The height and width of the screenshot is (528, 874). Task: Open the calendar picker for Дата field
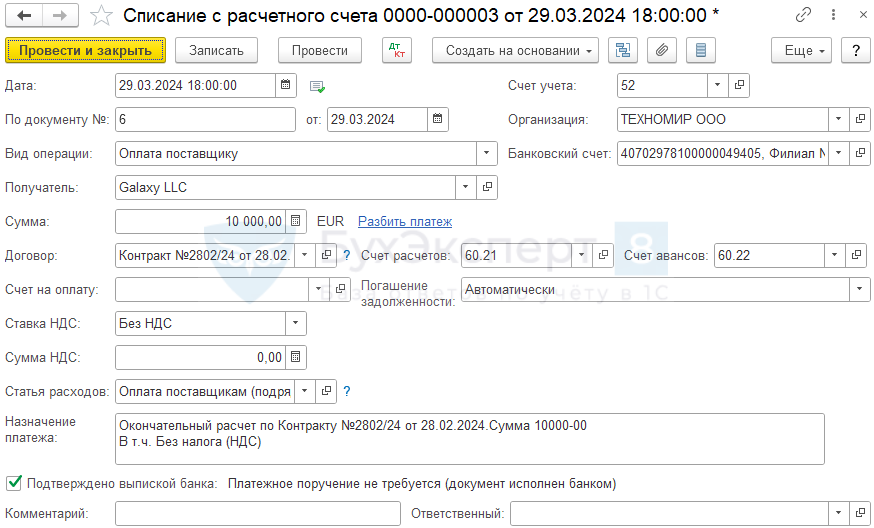[286, 86]
